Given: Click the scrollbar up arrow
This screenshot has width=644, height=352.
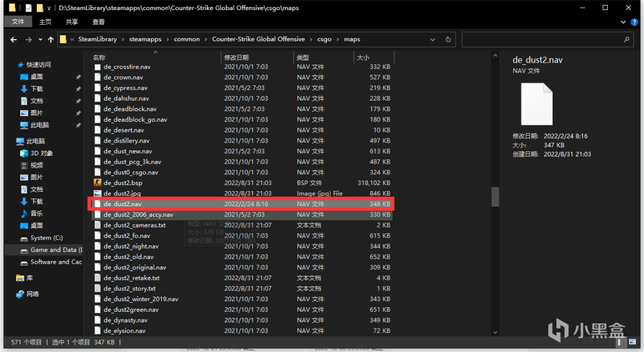Looking at the screenshot, I should [495, 55].
